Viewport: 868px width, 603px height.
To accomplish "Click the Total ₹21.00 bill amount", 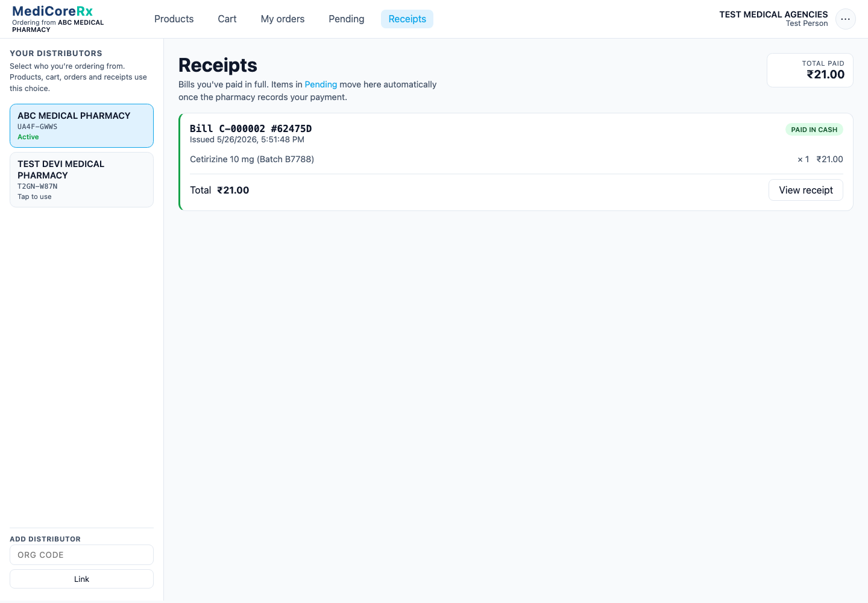I will pyautogui.click(x=219, y=190).
